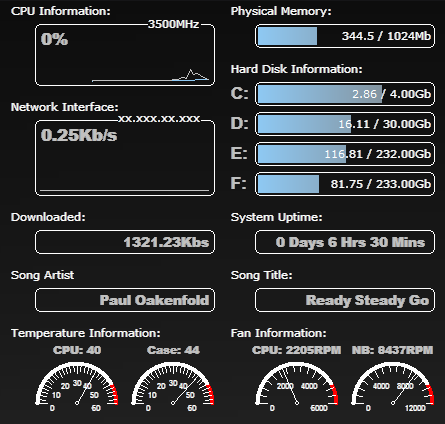Click the CPU usage graph
Viewport: 445px width, 424px height.
125,55
